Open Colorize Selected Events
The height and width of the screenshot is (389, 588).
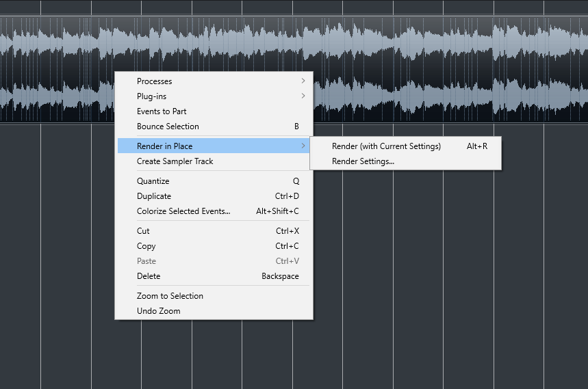coord(183,211)
